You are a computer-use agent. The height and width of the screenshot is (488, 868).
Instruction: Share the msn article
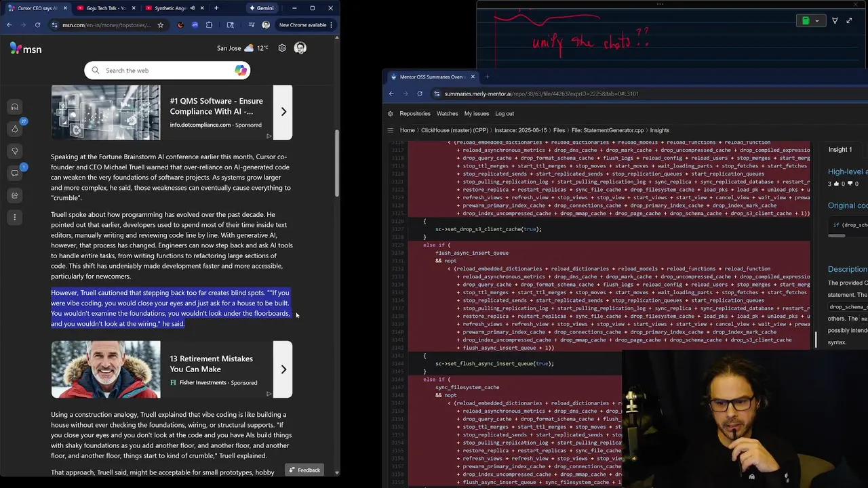tap(15, 195)
